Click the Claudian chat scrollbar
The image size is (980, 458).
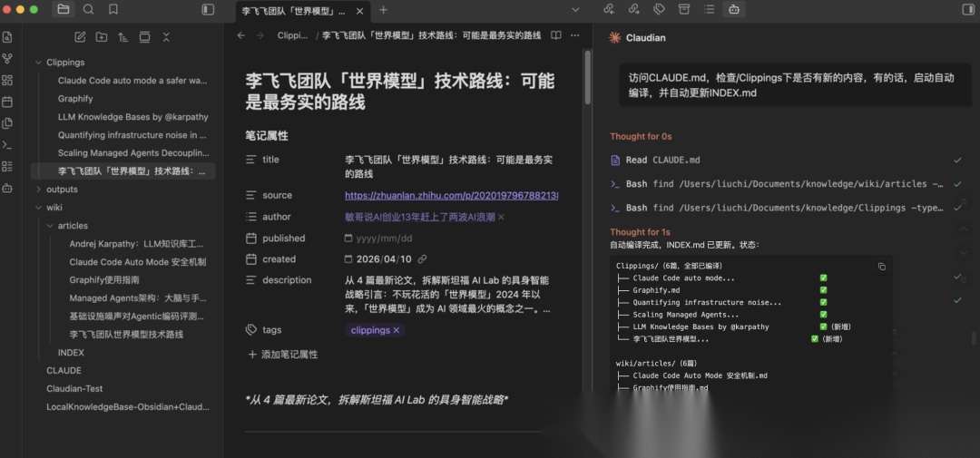coord(973,338)
